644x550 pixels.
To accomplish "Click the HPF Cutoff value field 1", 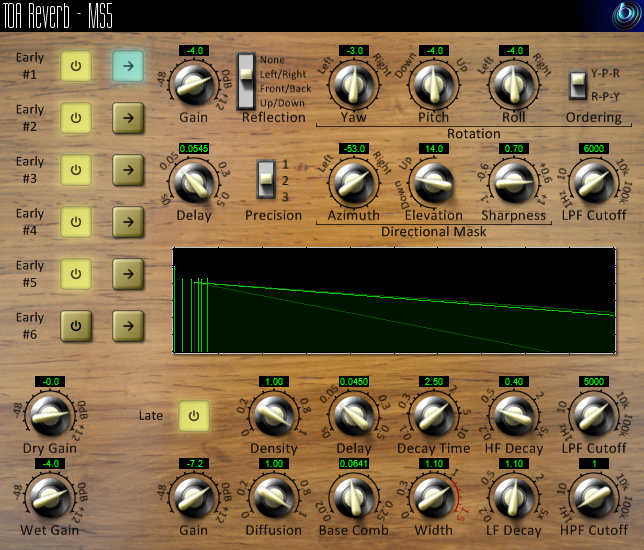I will tap(594, 464).
